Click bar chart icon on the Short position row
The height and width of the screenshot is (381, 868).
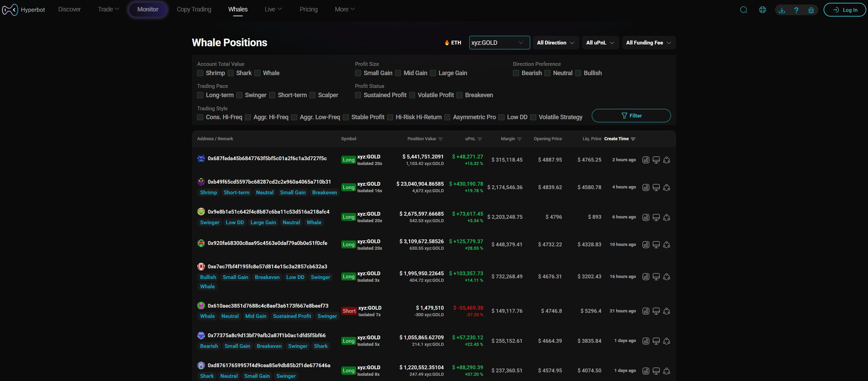(646, 311)
